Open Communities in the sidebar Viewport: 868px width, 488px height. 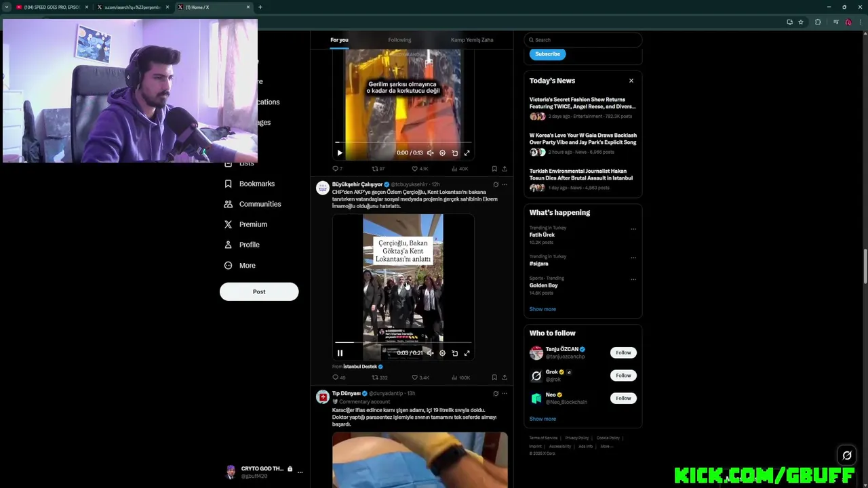(x=252, y=204)
